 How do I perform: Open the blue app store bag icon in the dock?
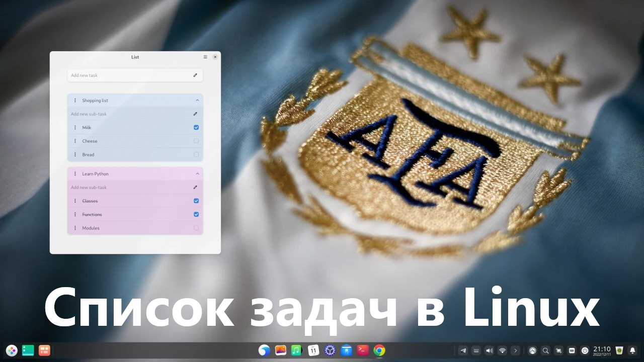click(x=346, y=350)
